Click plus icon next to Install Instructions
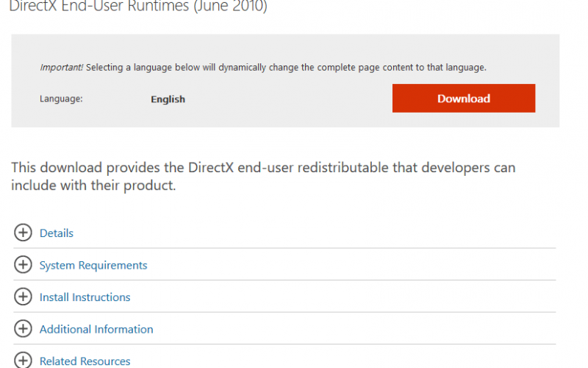The image size is (588, 368). coord(23,297)
